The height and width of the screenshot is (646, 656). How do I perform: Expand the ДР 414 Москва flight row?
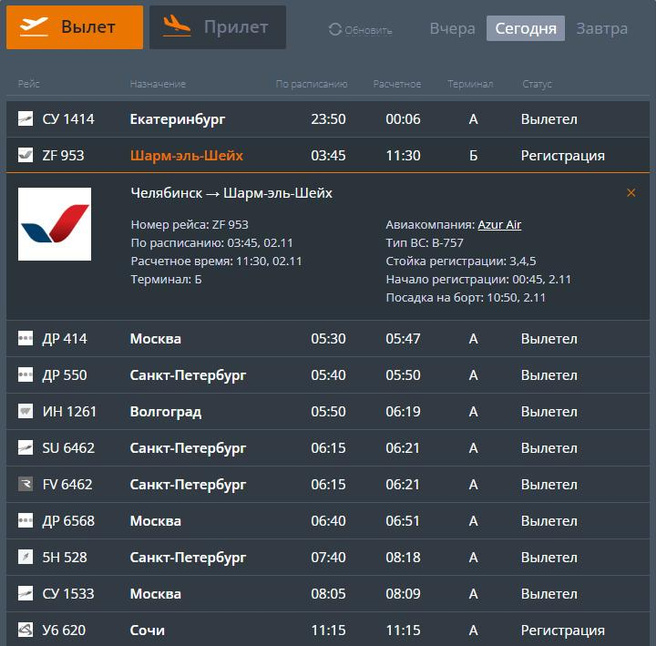328,338
